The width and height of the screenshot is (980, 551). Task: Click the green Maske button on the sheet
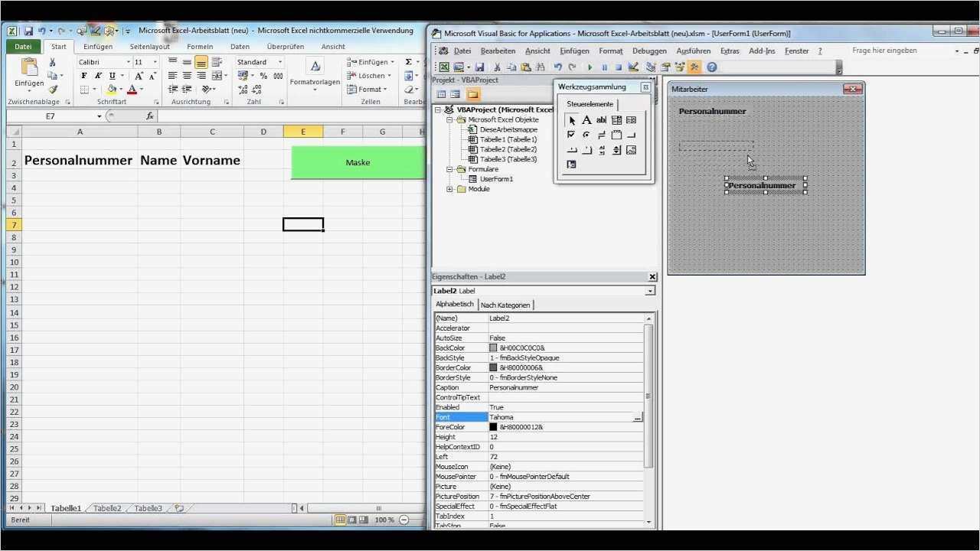(x=358, y=162)
